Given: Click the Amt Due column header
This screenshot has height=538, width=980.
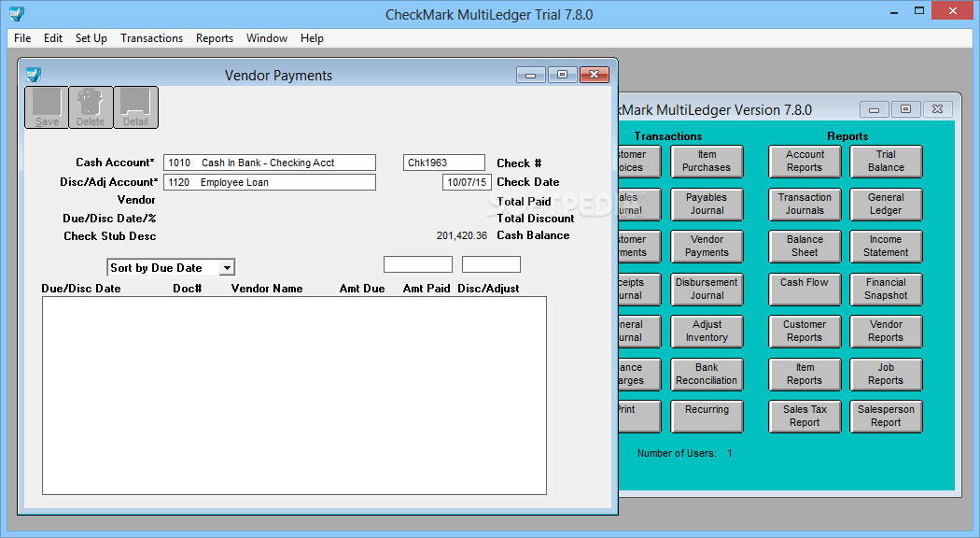Looking at the screenshot, I should point(362,289).
